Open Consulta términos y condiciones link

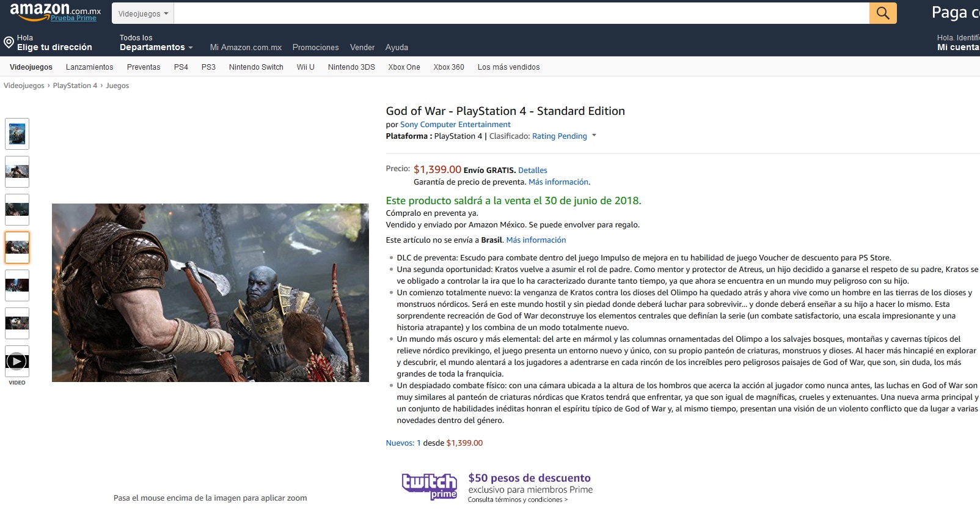517,500
